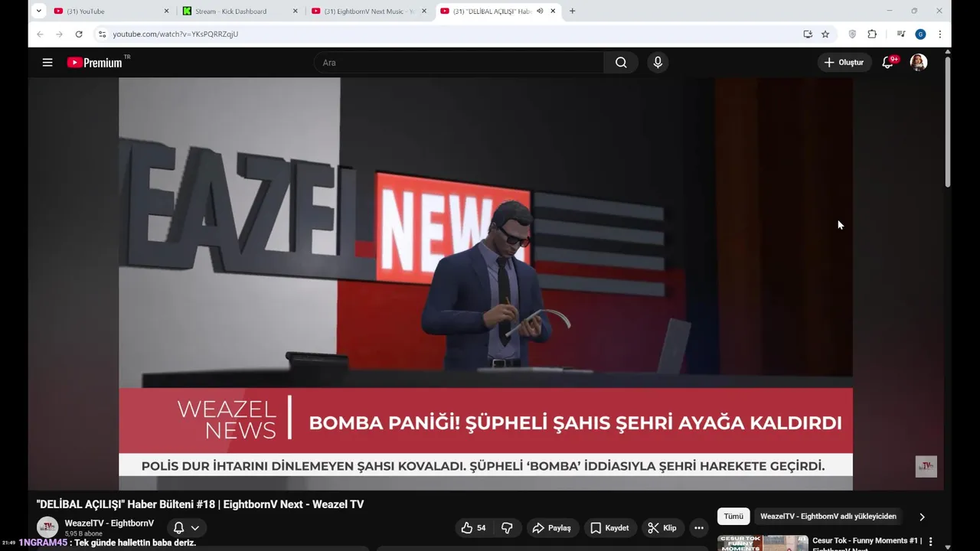This screenshot has height=551, width=980.
Task: Go to YouTube Premium home logo
Action: [95, 63]
